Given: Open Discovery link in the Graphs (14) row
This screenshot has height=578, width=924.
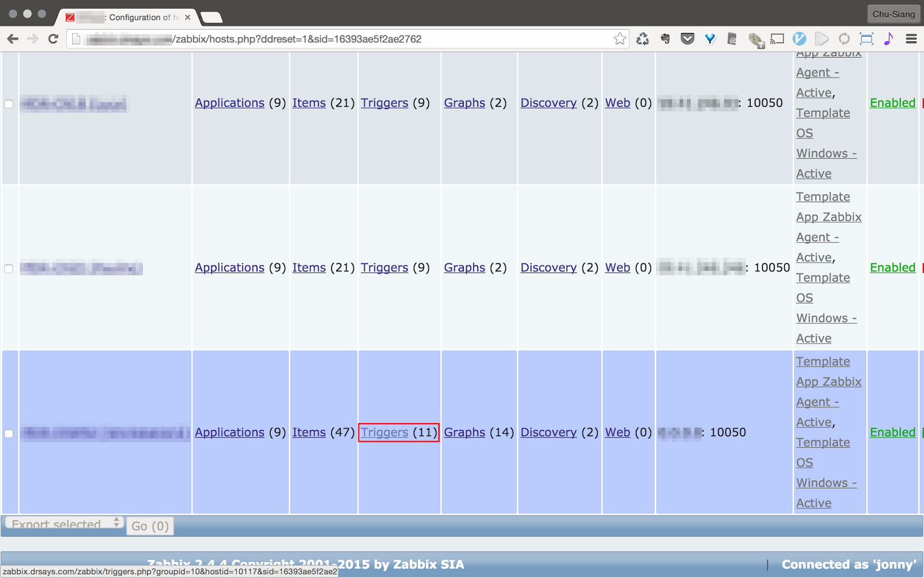Looking at the screenshot, I should click(x=549, y=432).
